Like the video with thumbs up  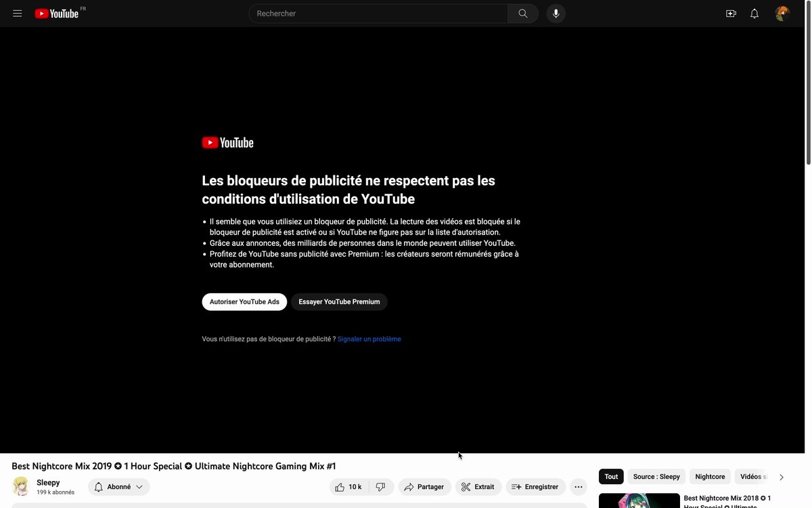point(348,487)
